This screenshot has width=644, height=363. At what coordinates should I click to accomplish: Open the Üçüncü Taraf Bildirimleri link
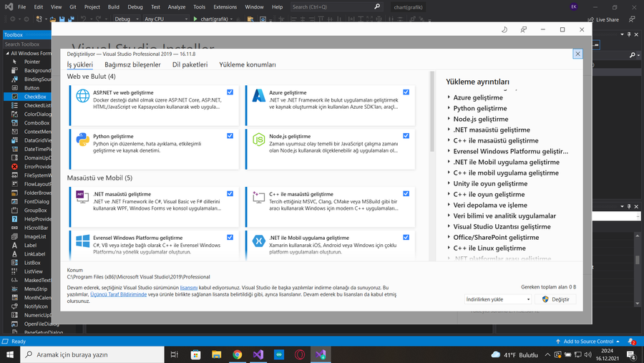pyautogui.click(x=118, y=294)
